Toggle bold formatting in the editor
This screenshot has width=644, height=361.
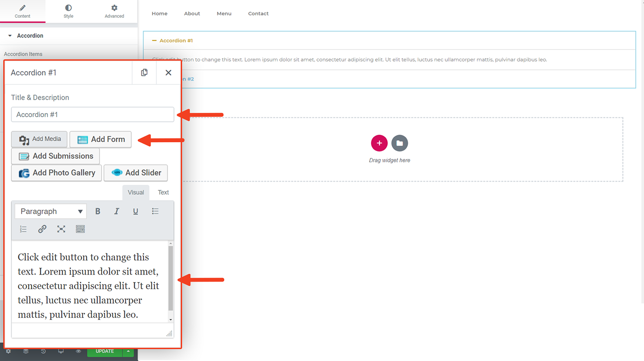98,211
